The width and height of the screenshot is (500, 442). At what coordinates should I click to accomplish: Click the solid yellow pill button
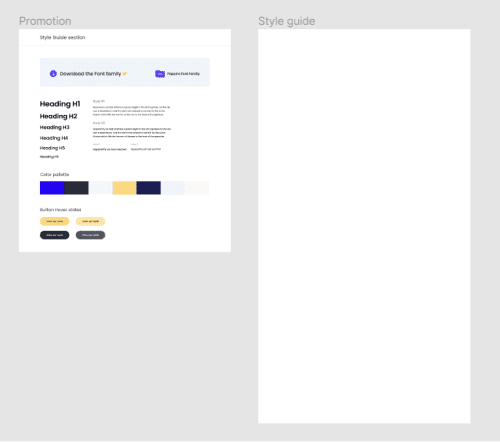coord(55,221)
